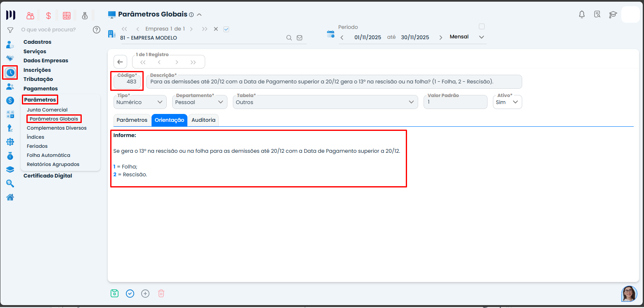Open the notifications bell
644x308 pixels.
[x=582, y=14]
